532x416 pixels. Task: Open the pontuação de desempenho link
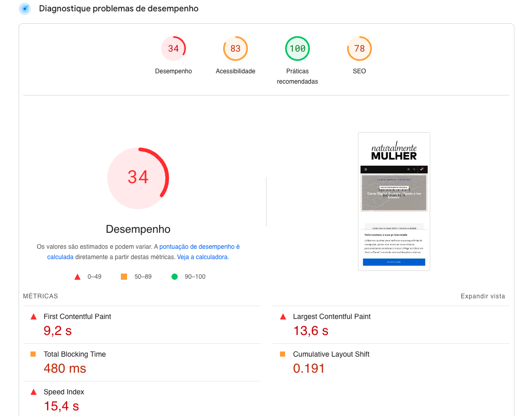(199, 247)
